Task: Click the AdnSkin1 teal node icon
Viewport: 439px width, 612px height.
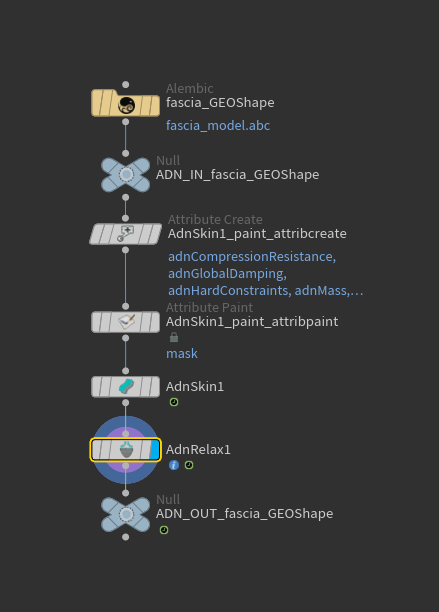Action: click(x=126, y=387)
